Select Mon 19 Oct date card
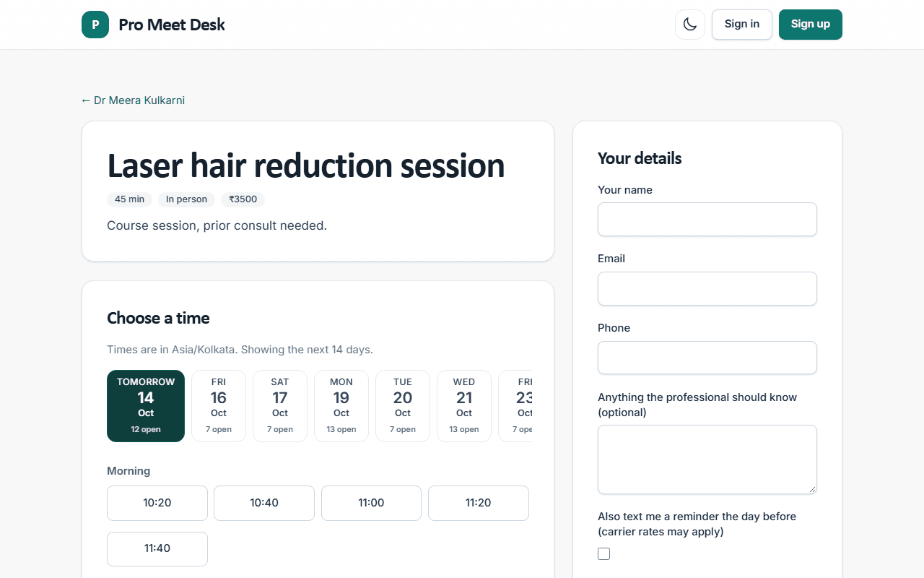This screenshot has height=578, width=924. pos(341,406)
